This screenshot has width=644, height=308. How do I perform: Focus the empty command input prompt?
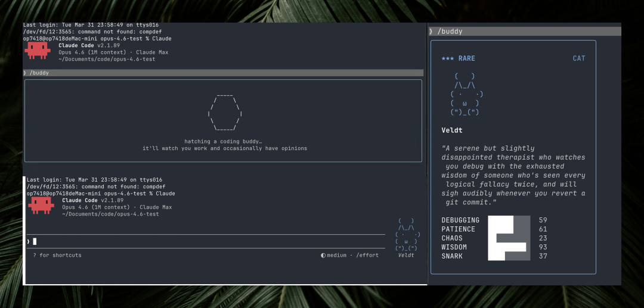click(179, 241)
